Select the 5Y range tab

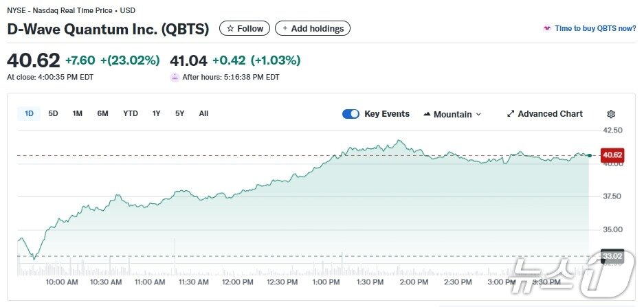(x=179, y=113)
